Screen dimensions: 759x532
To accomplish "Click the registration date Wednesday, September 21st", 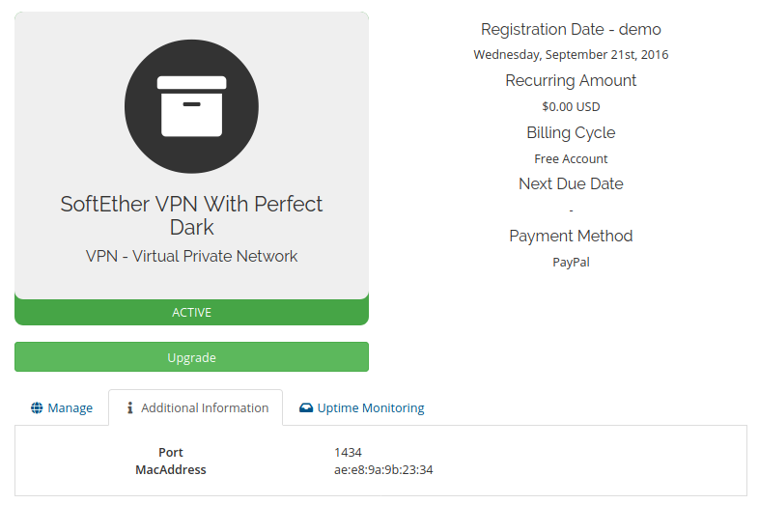I will [571, 55].
